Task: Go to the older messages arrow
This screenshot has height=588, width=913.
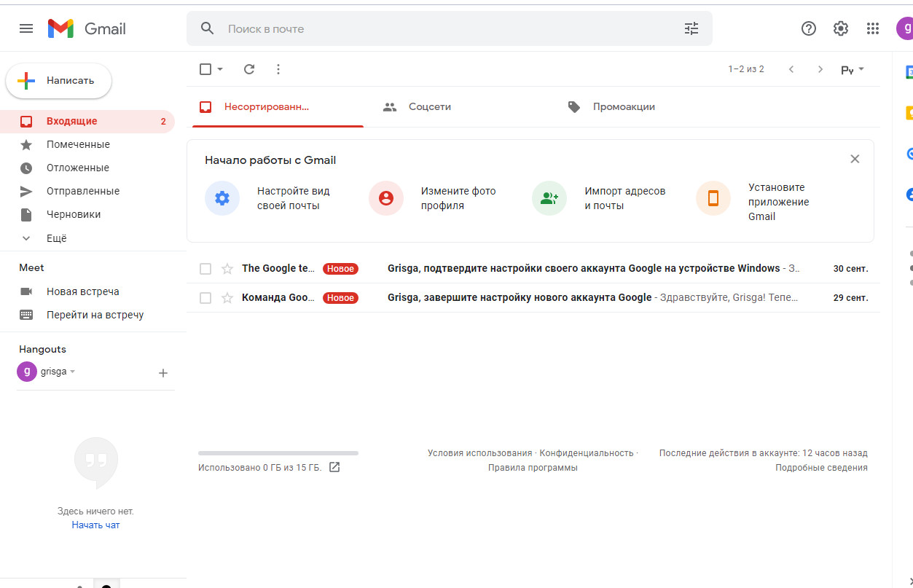Action: (820, 69)
